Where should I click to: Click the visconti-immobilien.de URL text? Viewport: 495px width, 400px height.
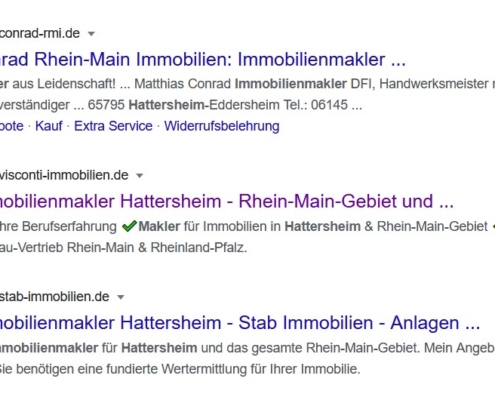(x=64, y=175)
